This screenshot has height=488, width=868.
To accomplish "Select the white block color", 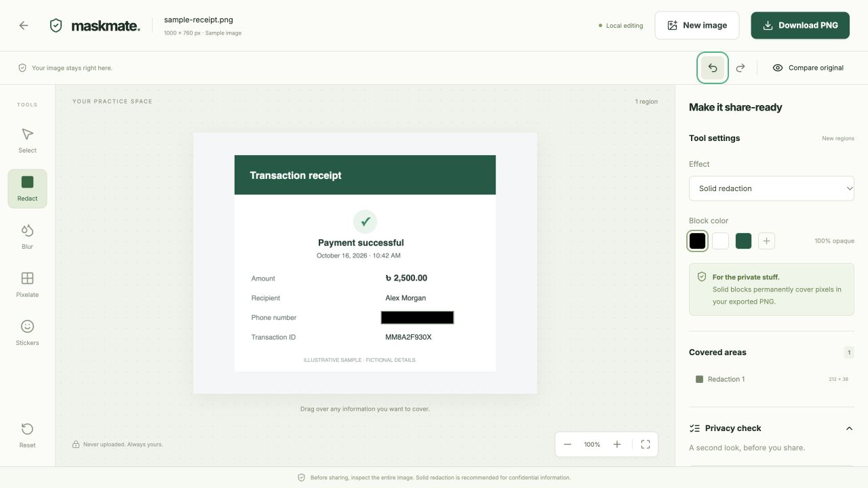I will (x=720, y=241).
